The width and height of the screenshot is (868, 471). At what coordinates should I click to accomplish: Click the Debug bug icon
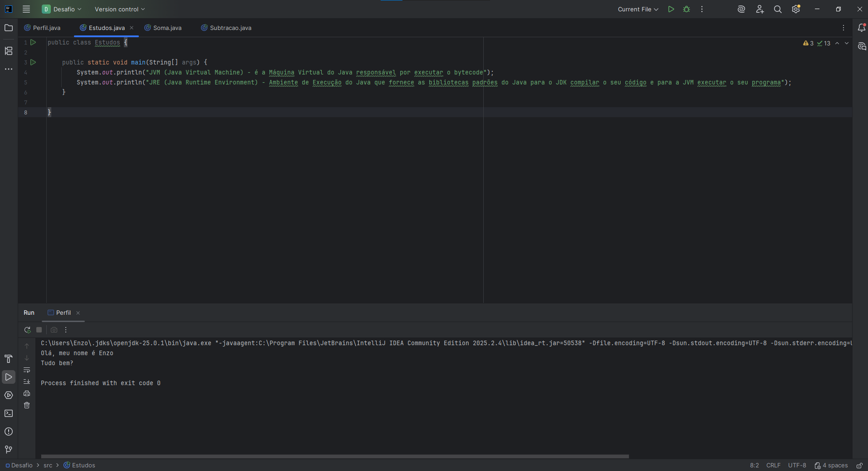pos(687,9)
